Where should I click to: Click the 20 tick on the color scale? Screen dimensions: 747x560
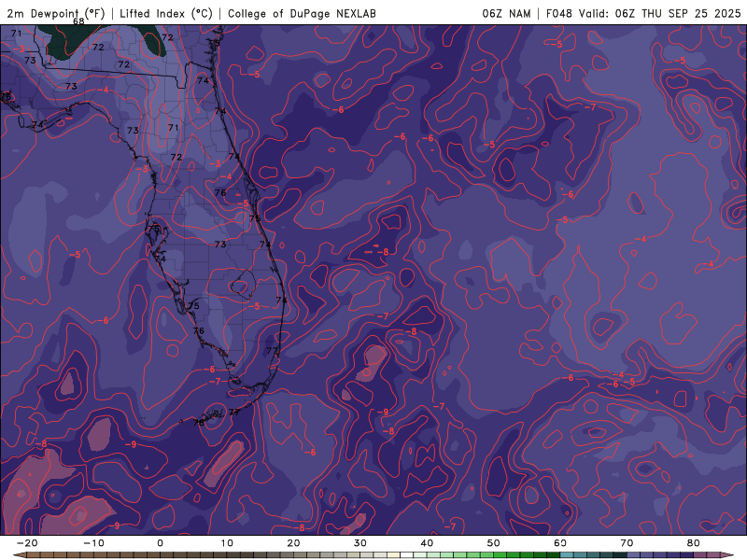[293, 543]
